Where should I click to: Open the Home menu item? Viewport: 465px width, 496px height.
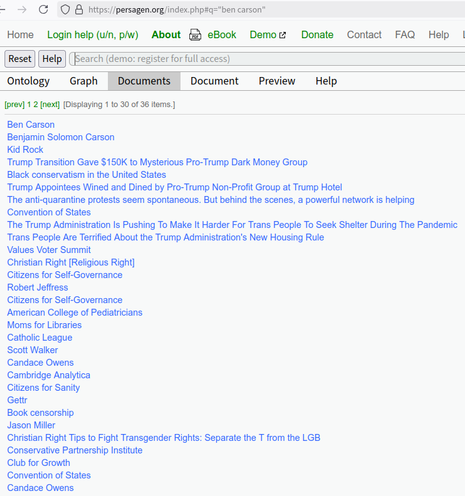(x=20, y=35)
